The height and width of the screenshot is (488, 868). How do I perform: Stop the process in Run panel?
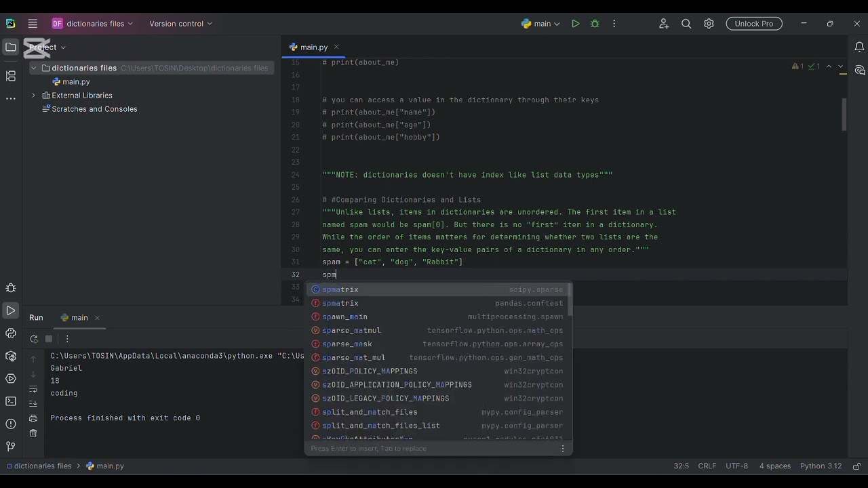pyautogui.click(x=49, y=339)
